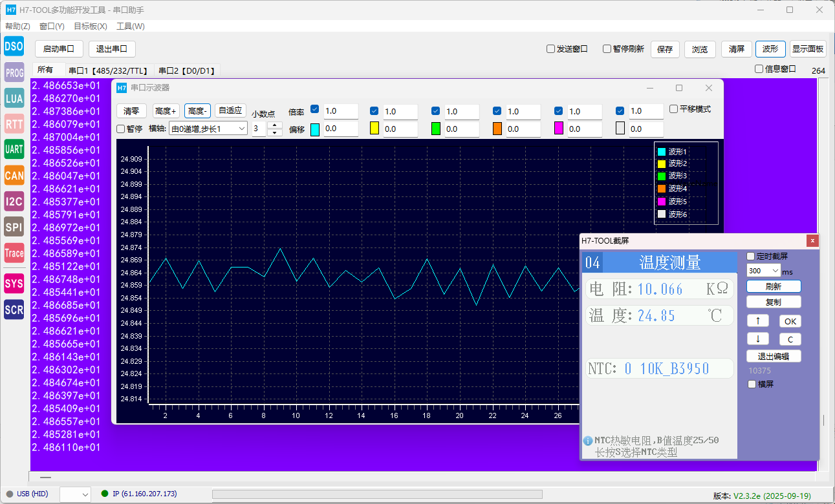835x504 pixels.
Task: Enable the 信息窗口 checkbox
Action: (x=759, y=68)
